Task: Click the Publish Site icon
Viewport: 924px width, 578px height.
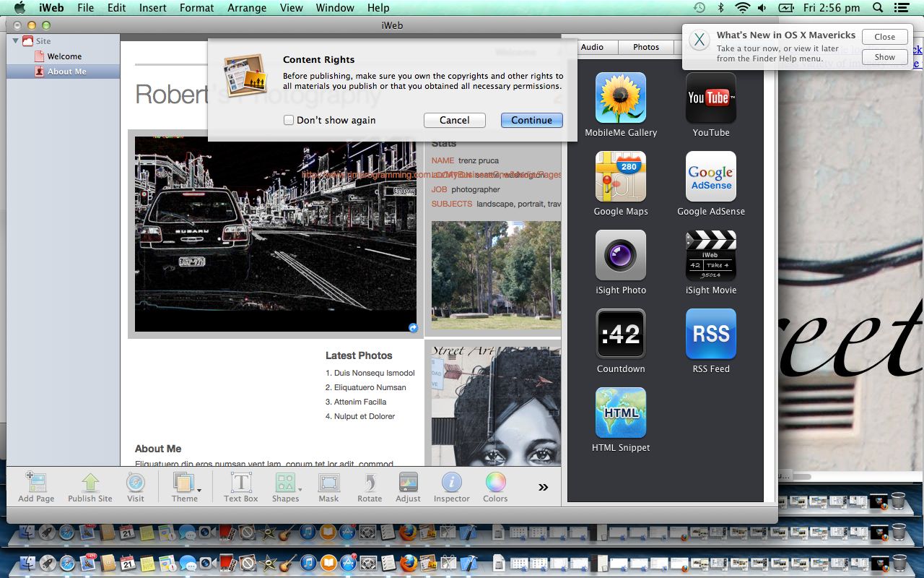Action: tap(90, 483)
